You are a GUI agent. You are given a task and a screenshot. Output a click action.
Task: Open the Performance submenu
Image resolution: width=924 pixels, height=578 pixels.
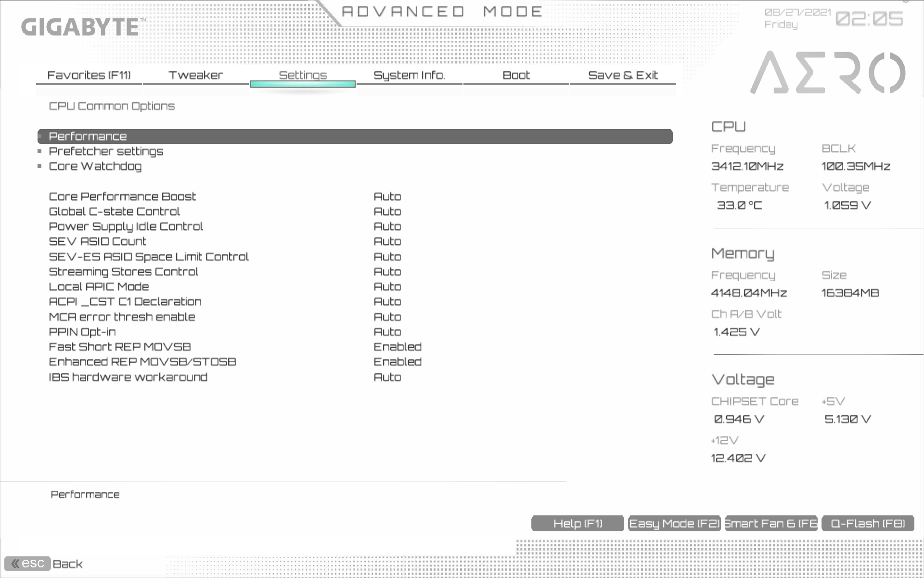pos(88,136)
